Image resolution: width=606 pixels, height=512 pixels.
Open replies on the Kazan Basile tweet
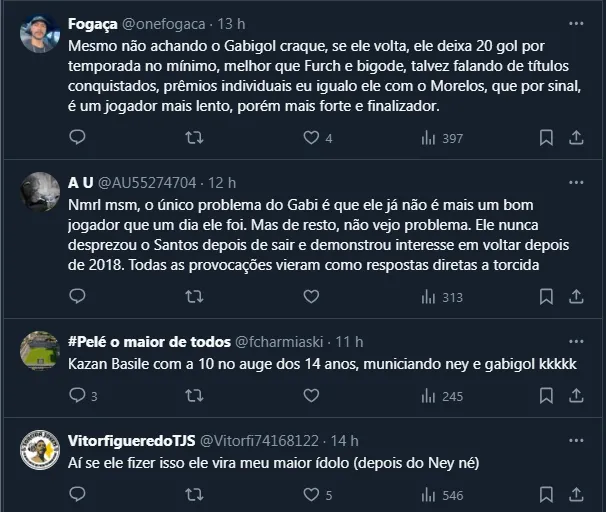point(77,396)
